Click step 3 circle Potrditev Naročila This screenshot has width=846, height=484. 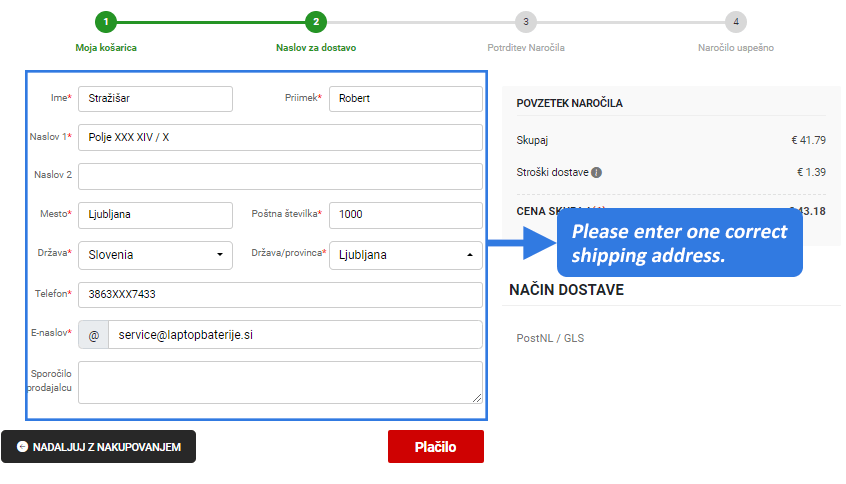[x=526, y=22]
